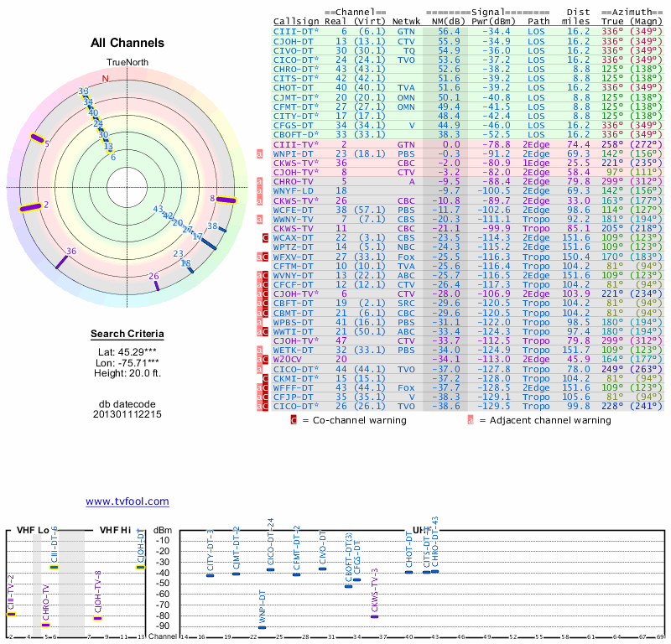Click the CKWS-TV-3 bar in UHF spectrum
The image size is (671, 644).
[x=374, y=616]
